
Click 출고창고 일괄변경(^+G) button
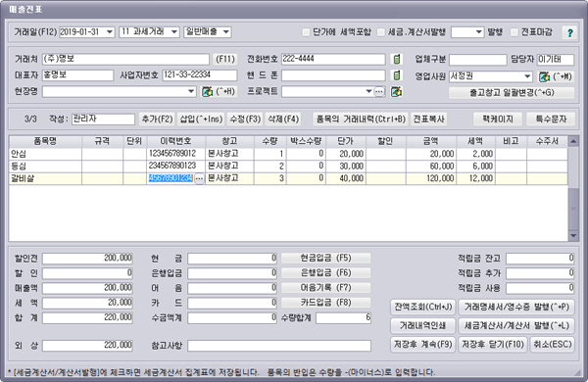(x=512, y=93)
